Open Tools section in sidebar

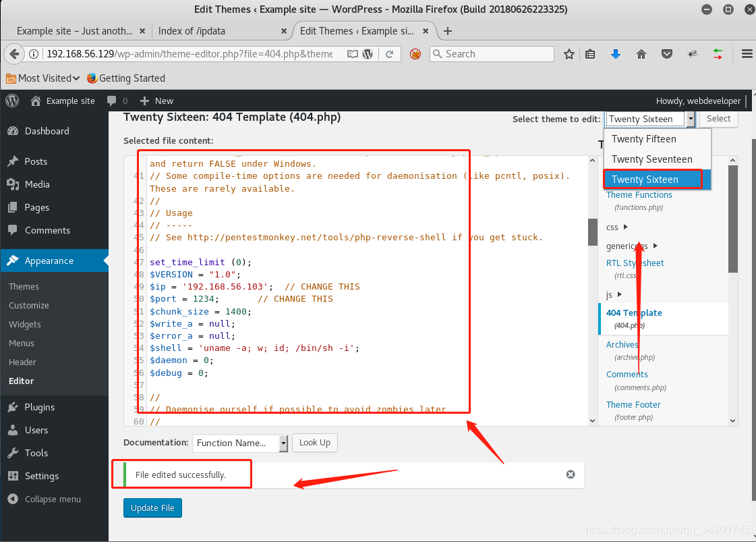pyautogui.click(x=55, y=453)
